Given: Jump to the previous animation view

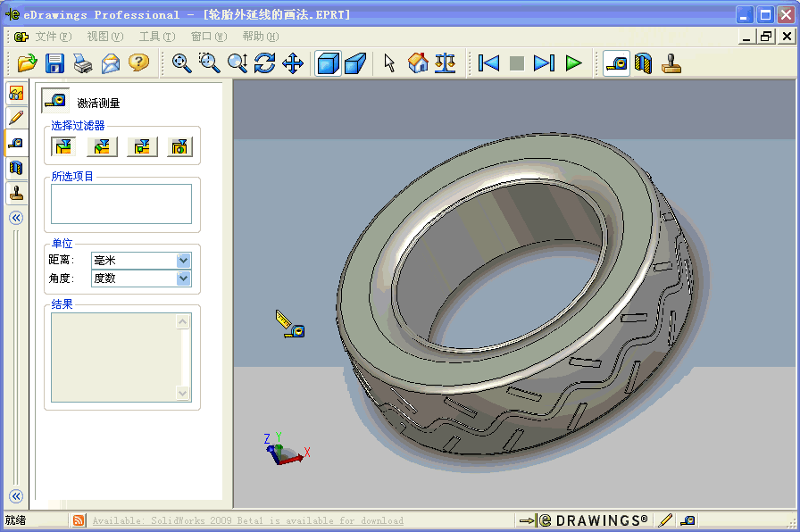Looking at the screenshot, I should (x=488, y=63).
